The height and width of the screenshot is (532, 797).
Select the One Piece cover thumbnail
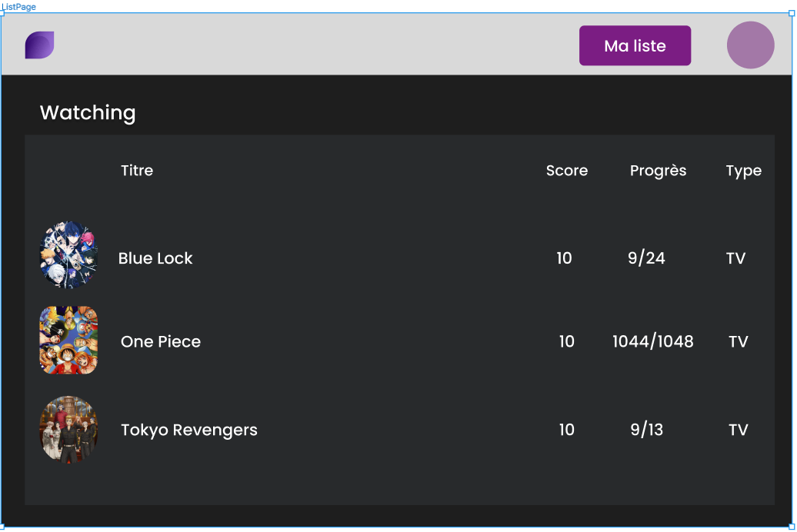[68, 340]
